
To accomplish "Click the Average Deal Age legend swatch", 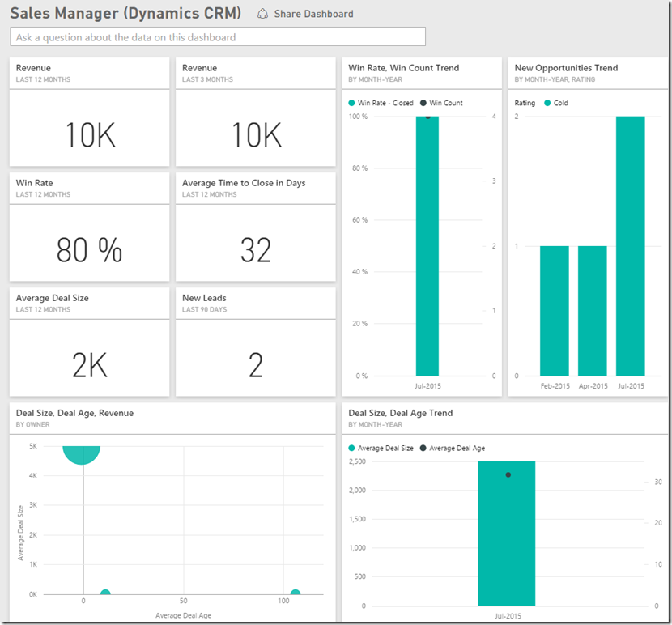I will [423, 448].
